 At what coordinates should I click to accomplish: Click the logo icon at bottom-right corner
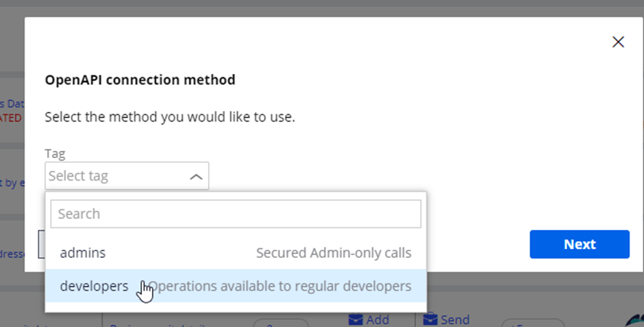tap(636, 322)
